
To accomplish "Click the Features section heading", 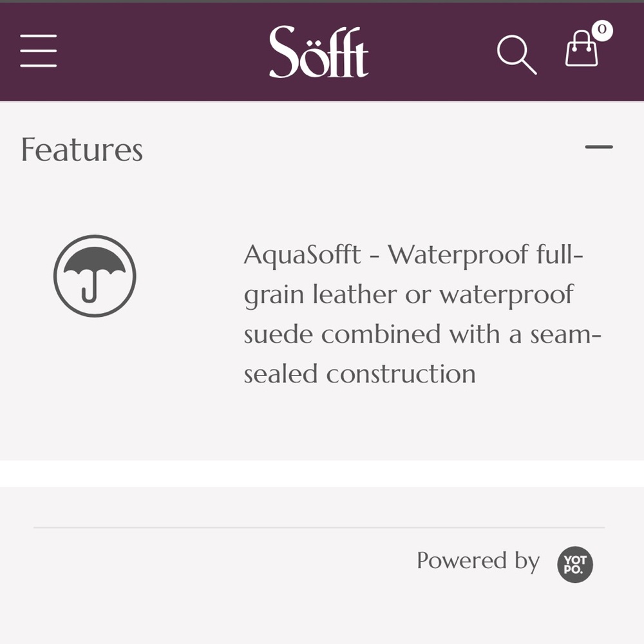I will click(x=82, y=150).
